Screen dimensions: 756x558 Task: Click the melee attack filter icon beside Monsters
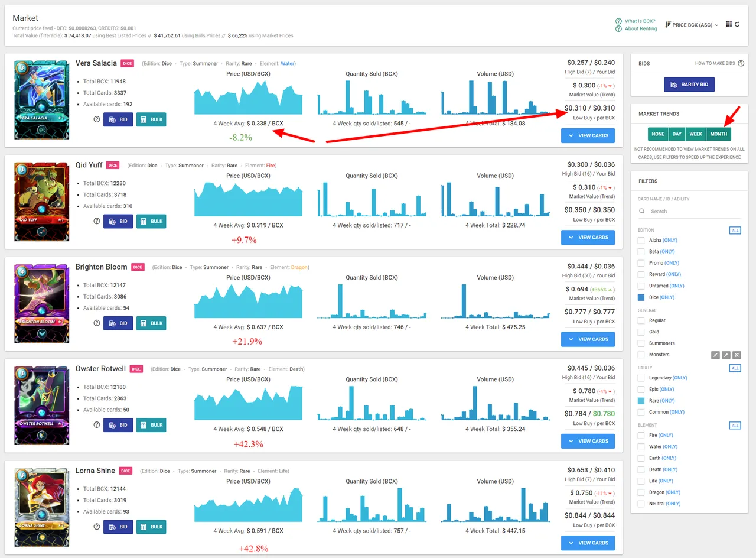click(x=715, y=355)
